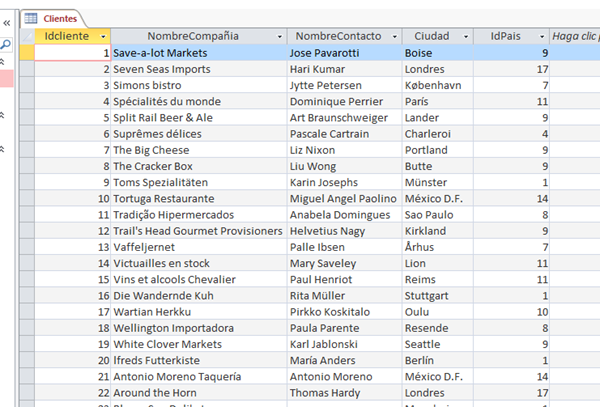Click the 'Toms Spezialitäten' cell
600x407 pixels.
click(x=199, y=182)
